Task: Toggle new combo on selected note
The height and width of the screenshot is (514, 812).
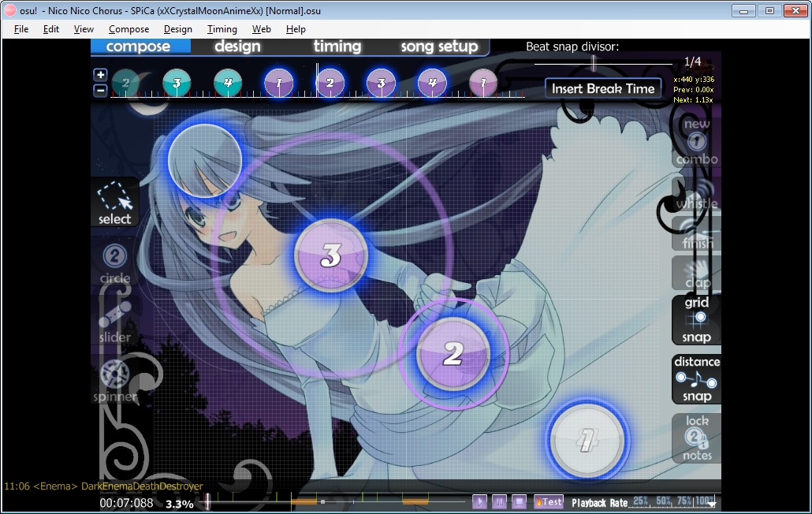Action: (697, 142)
